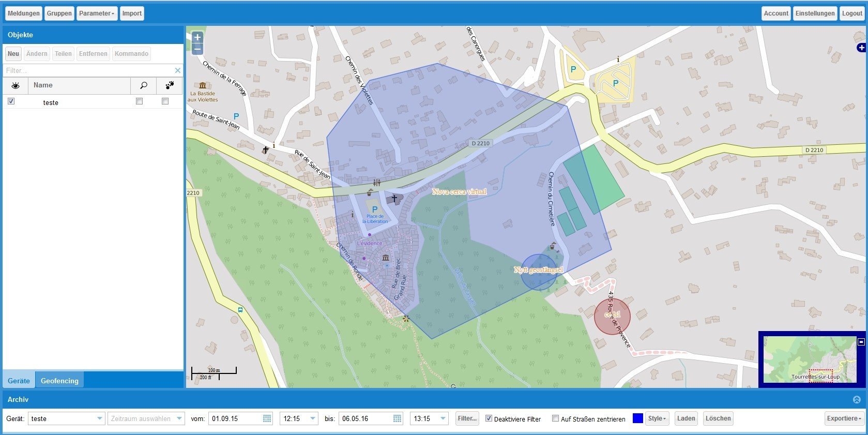
Task: Open the Parameter dropdown menu
Action: tap(97, 13)
